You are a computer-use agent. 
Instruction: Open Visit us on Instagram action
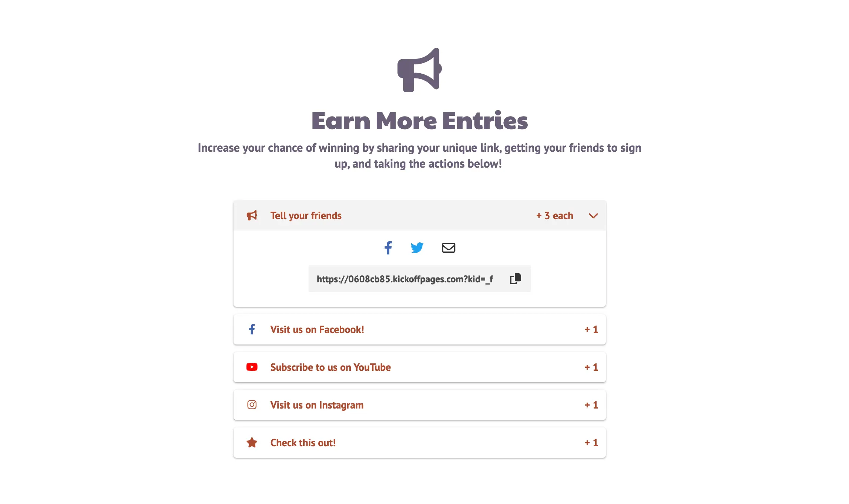click(x=317, y=405)
